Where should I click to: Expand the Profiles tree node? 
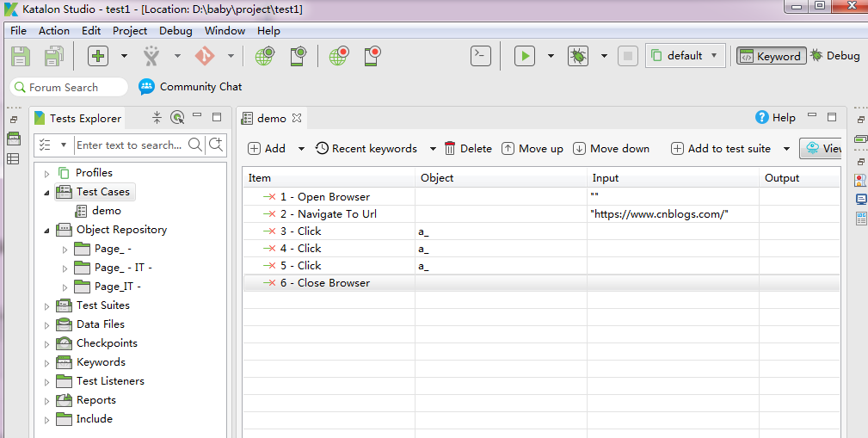tap(46, 174)
